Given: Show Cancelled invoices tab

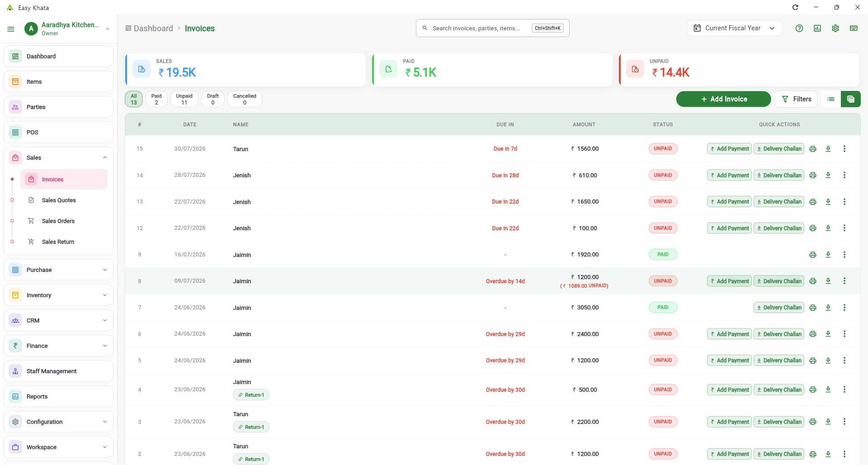Looking at the screenshot, I should click(245, 99).
